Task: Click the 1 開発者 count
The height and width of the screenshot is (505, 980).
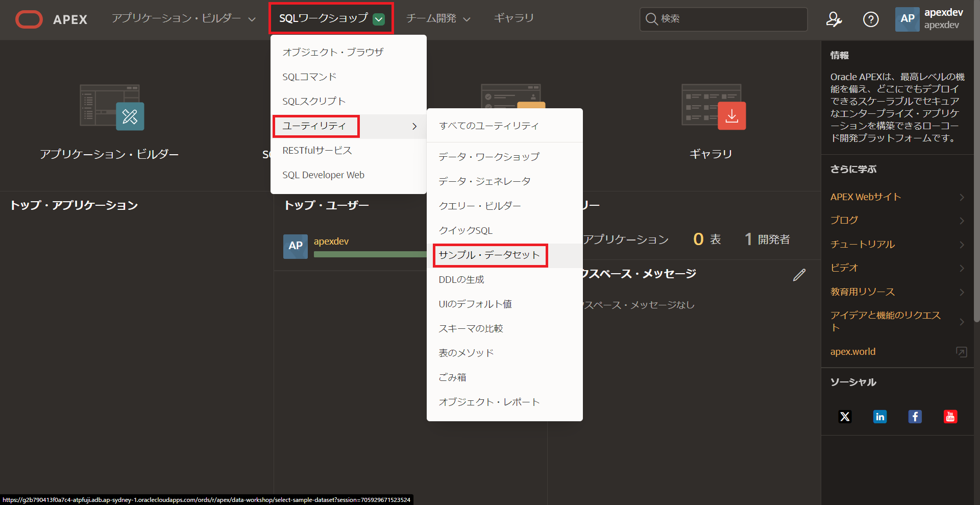Action: coord(767,239)
